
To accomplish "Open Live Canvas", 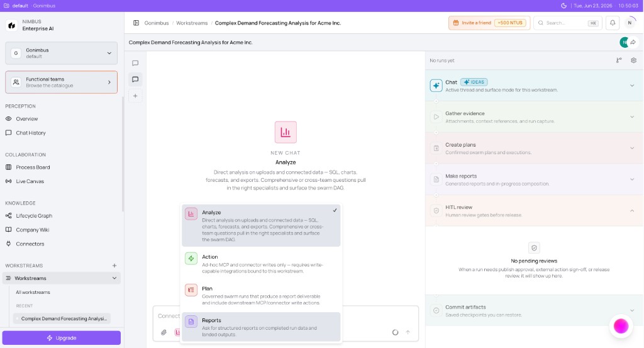I will tap(30, 181).
